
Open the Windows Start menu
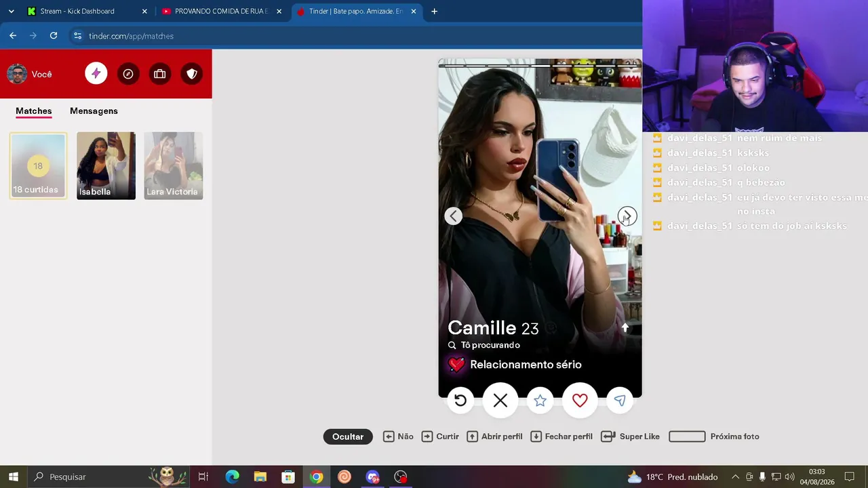(14, 477)
